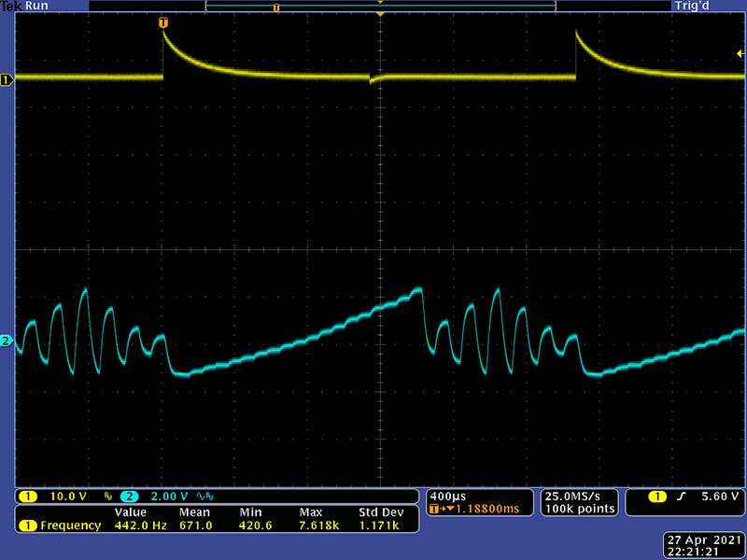Open the 400µs horizontal scale readout
The height and width of the screenshot is (560, 747).
[443, 495]
